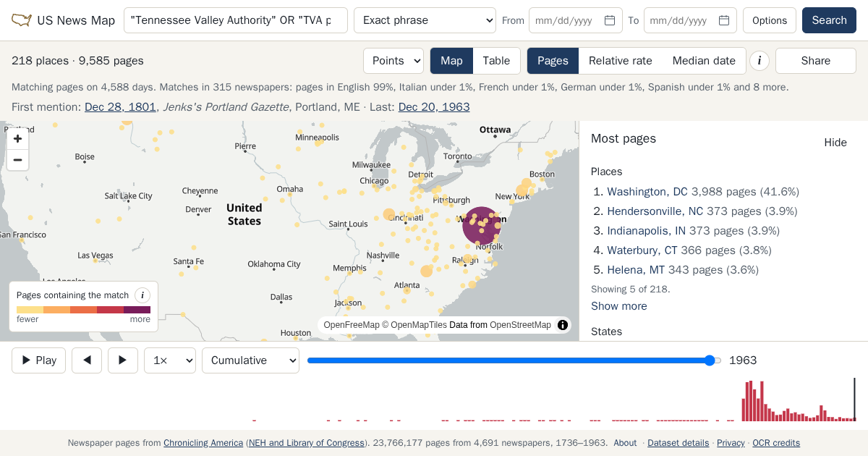Hide the Most pages panel
Screen dimensions: 868x456
(835, 143)
